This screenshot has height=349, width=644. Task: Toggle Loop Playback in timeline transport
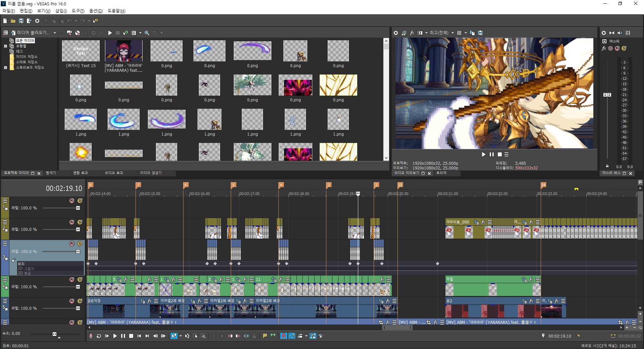pyautogui.click(x=99, y=336)
